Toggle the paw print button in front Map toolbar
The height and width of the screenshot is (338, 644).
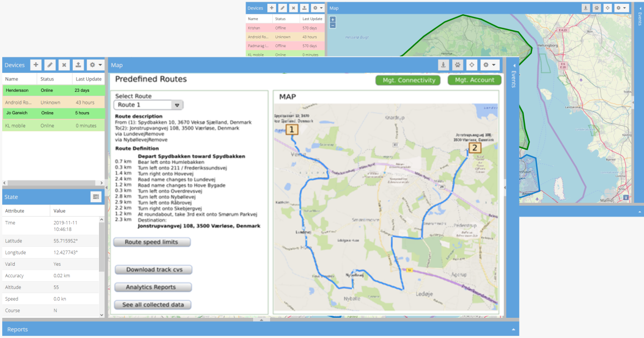tap(458, 65)
